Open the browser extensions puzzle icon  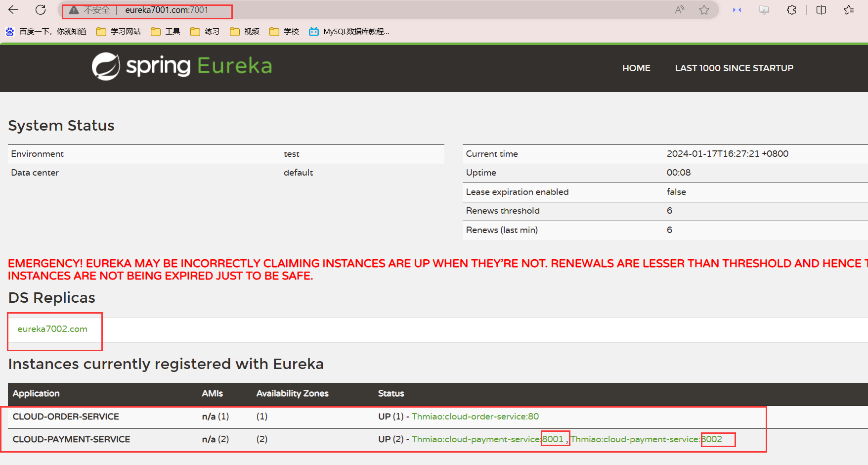click(x=791, y=9)
